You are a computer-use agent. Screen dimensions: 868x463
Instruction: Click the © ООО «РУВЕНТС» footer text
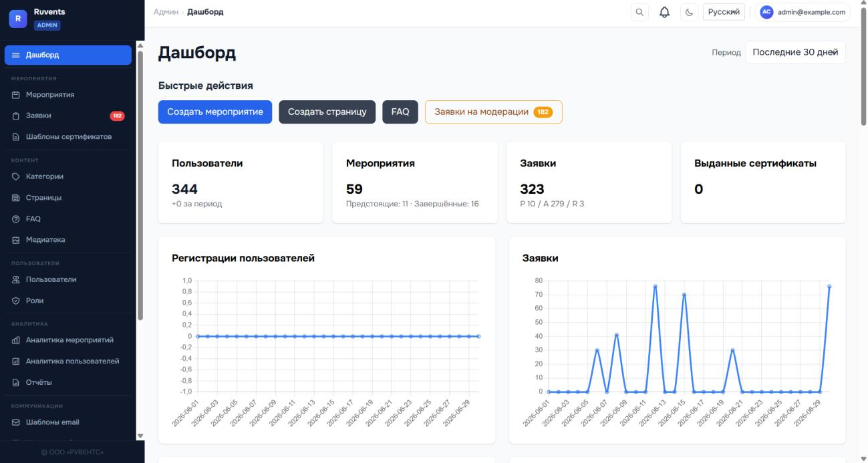72,452
